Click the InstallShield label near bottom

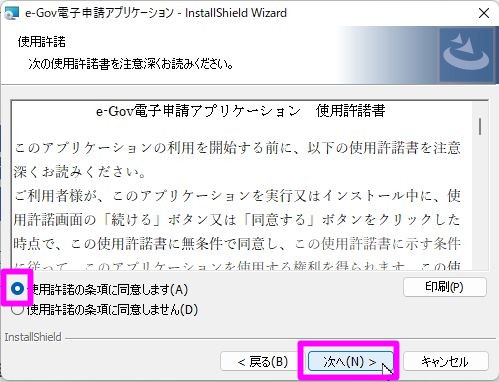tap(33, 337)
